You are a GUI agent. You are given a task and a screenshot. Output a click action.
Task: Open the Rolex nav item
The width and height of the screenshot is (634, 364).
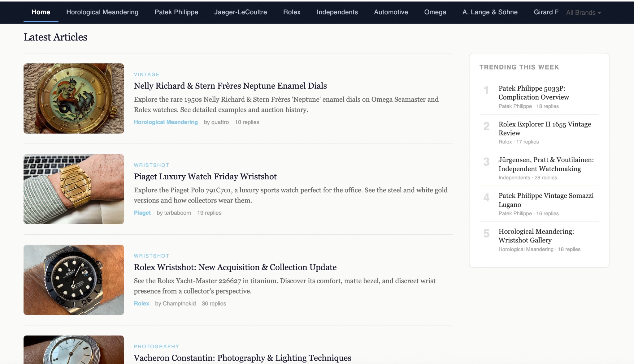pos(292,12)
